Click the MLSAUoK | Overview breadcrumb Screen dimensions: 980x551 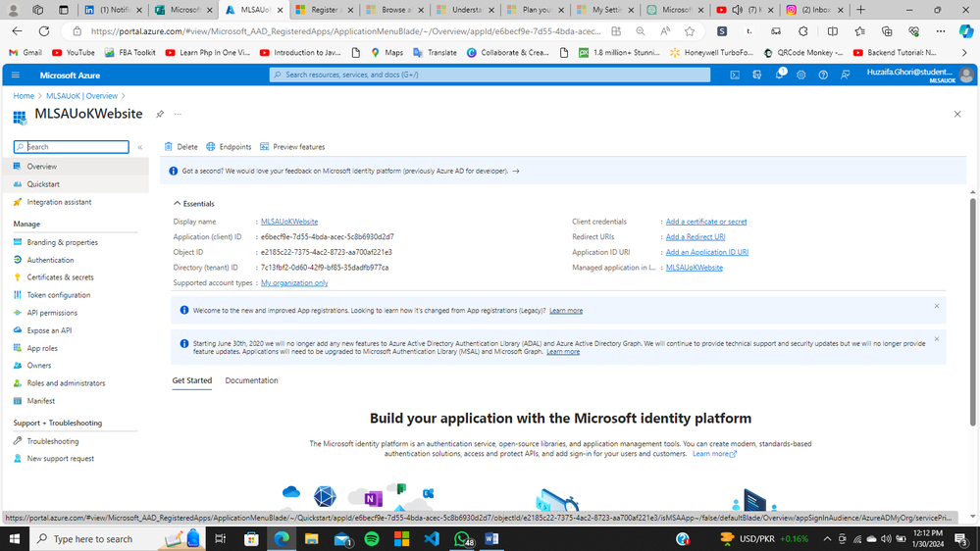click(81, 96)
